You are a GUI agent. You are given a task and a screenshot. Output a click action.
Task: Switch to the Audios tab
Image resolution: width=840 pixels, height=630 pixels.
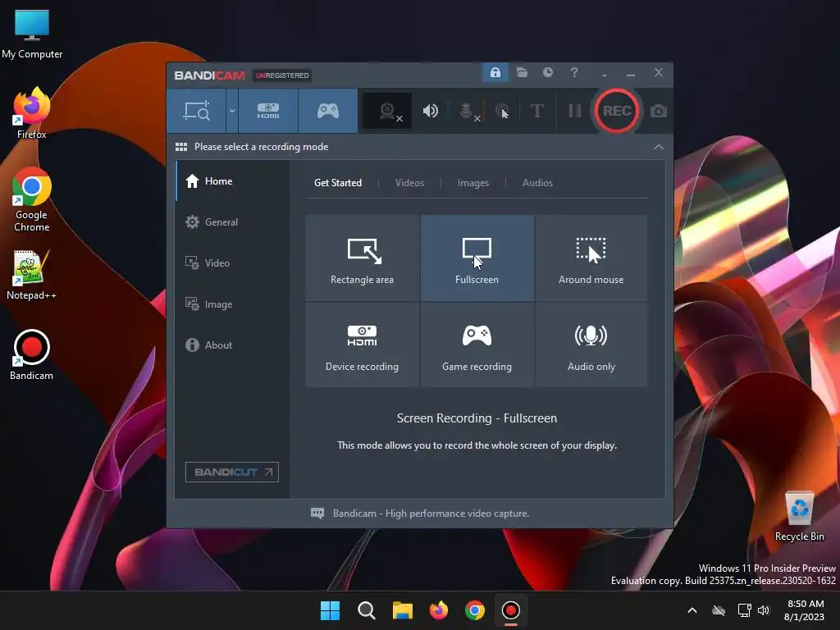click(537, 183)
